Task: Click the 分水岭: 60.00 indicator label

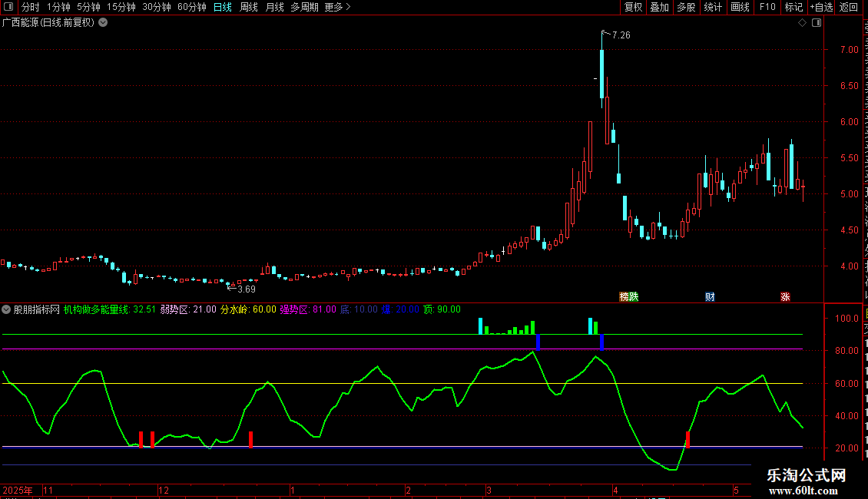Action: [x=248, y=310]
